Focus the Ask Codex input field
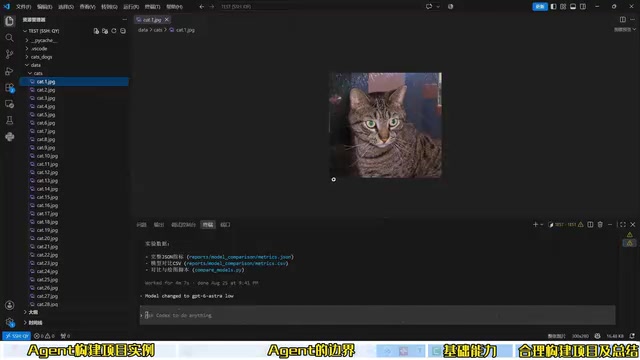 pos(378,315)
